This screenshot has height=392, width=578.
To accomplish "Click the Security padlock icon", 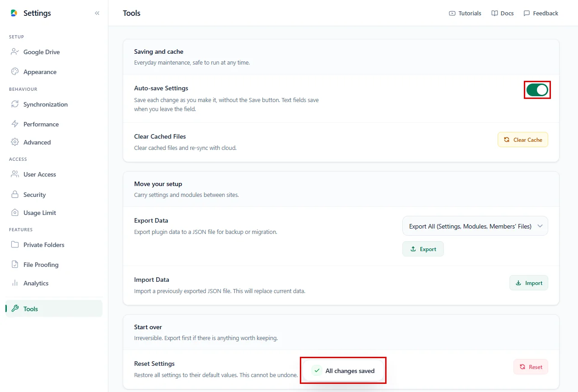I will (15, 195).
